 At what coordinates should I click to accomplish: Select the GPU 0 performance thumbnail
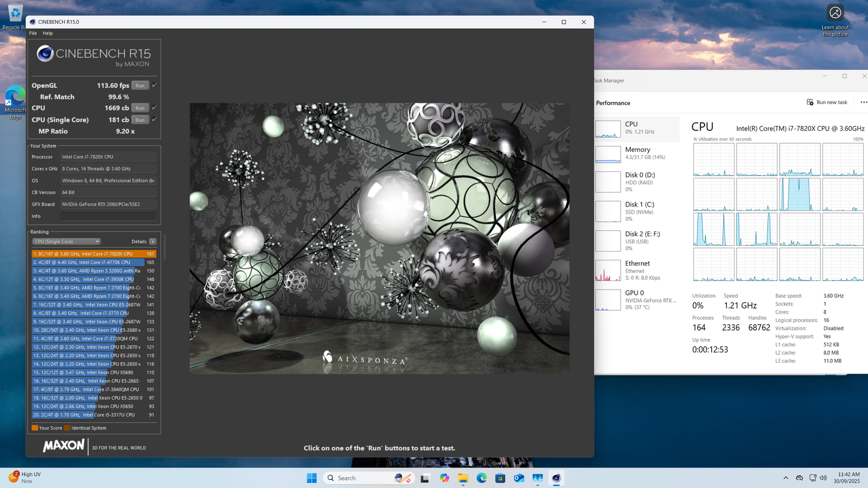(x=608, y=299)
